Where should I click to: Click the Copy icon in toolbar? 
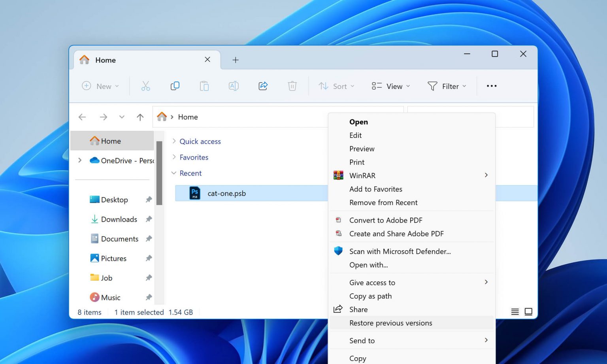[x=175, y=86]
